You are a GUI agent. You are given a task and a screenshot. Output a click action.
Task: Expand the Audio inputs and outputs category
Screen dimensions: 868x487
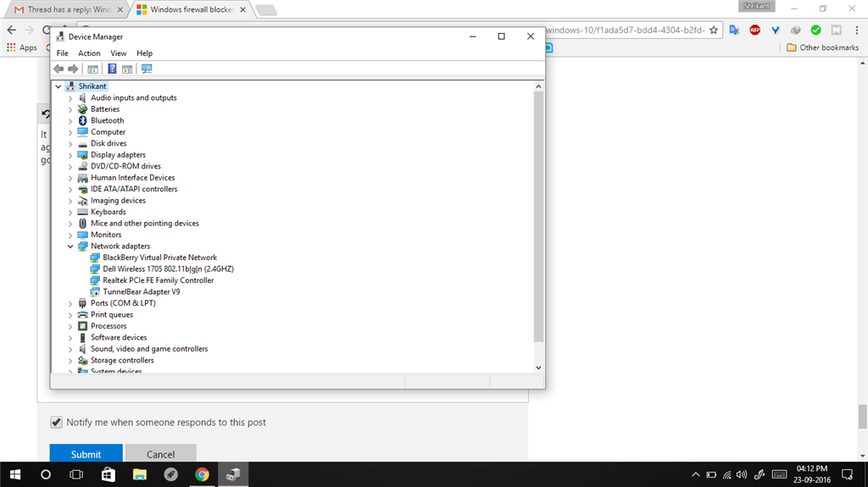[70, 98]
